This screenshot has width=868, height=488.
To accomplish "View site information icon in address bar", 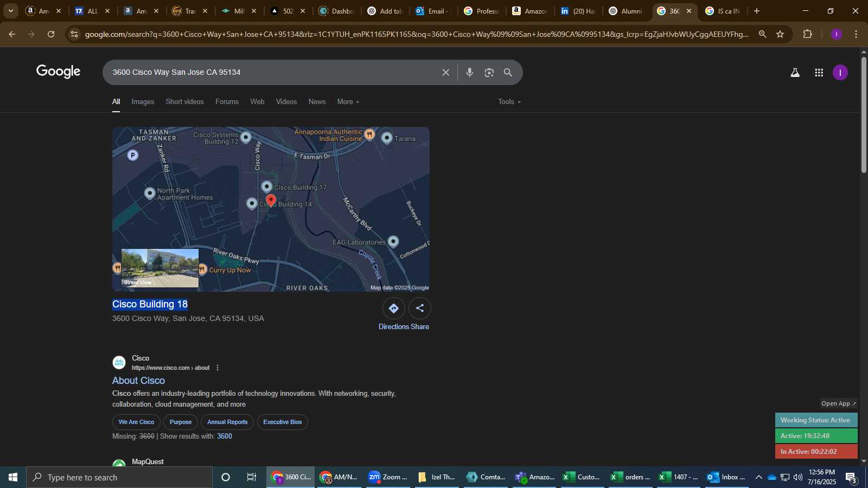I will point(74,34).
